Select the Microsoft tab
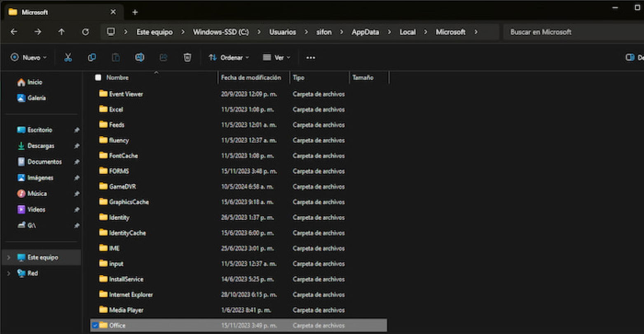Image resolution: width=644 pixels, height=334 pixels. [63, 12]
